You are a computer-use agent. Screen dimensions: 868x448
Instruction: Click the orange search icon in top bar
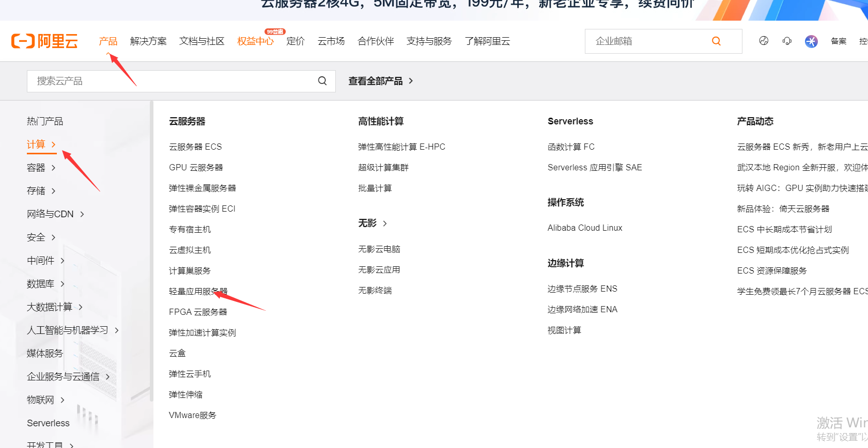(x=716, y=41)
